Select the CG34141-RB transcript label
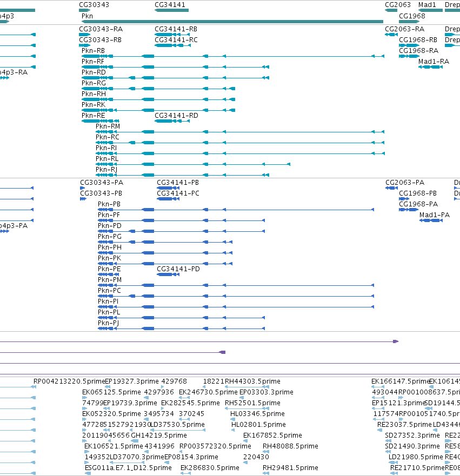460x476 pixels. pyautogui.click(x=176, y=29)
